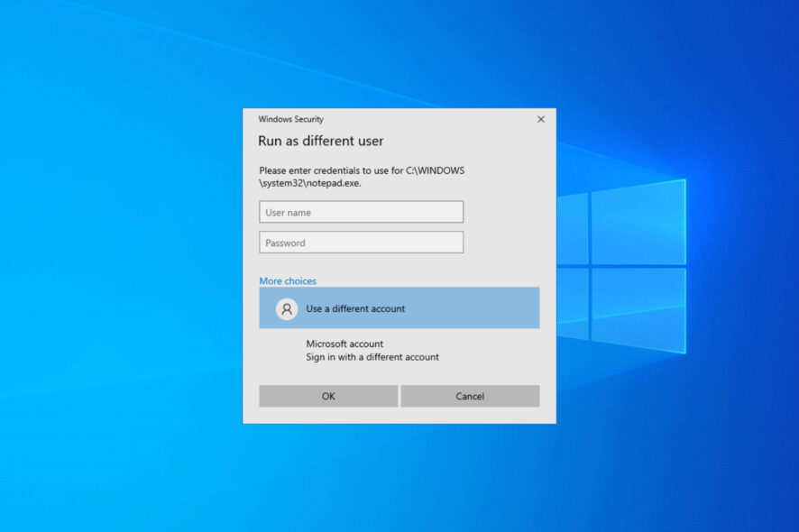
Task: Click the notepad.exe path text
Action: click(x=310, y=183)
